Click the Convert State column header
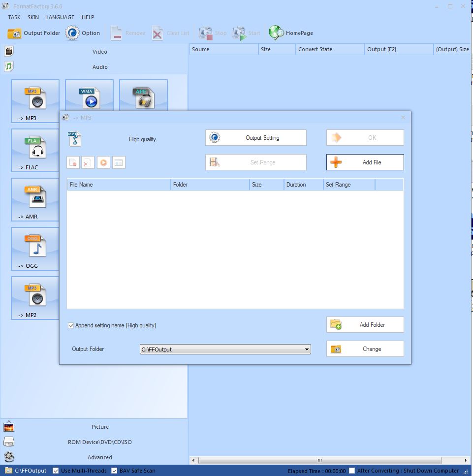The image size is (473, 476). tap(330, 49)
